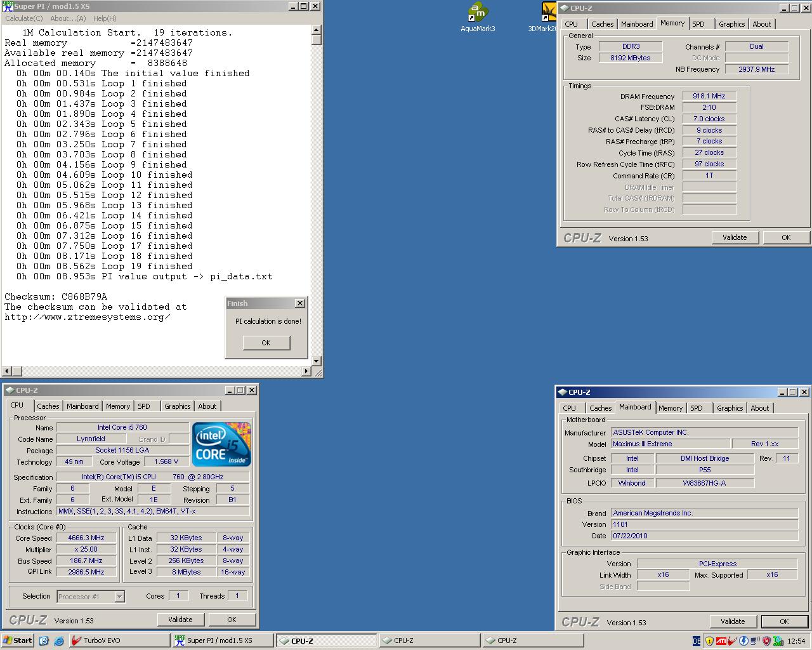Launch Internet Explorer from quick launch
This screenshot has width=812, height=650.
[x=58, y=640]
